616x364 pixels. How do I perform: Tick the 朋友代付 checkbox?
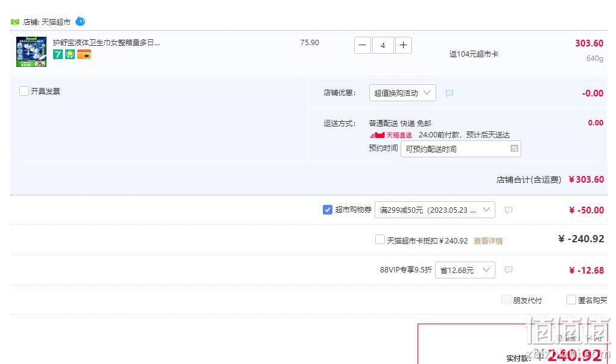coord(506,300)
